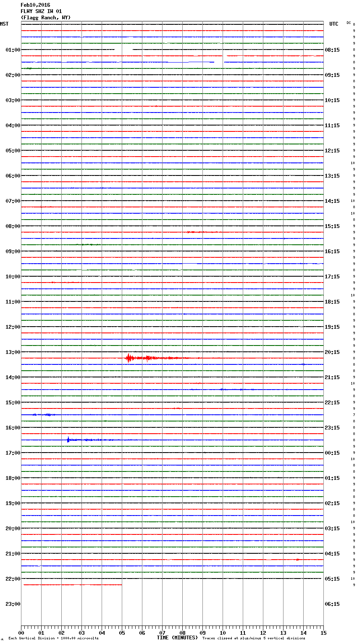
Task: Click the location text (Flagg Ranch, WY)
Action: (x=46, y=18)
